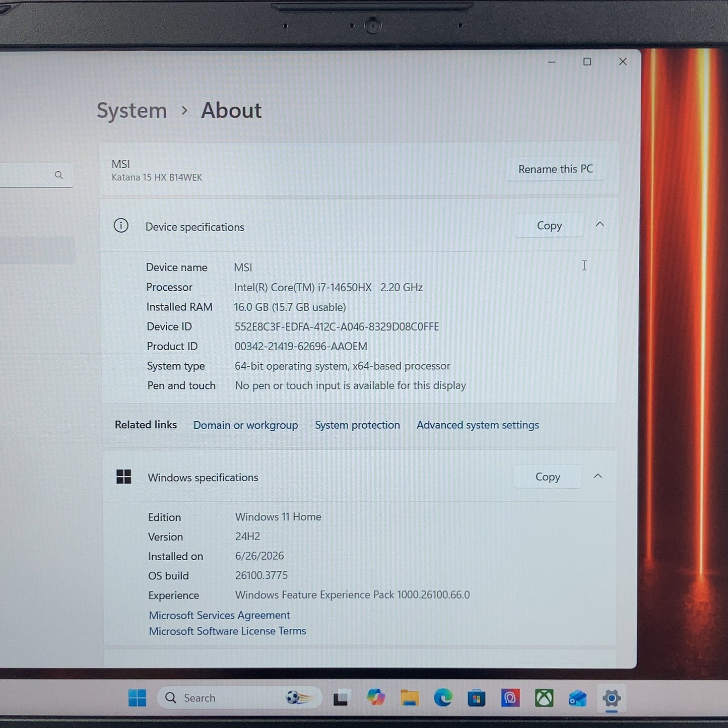Close the Settings window
Viewport: 728px width, 728px height.
point(623,61)
